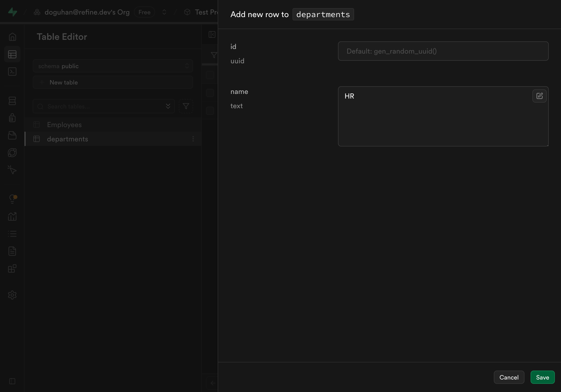This screenshot has width=561, height=392.
Task: Toggle the select-all rows checkbox
Action: point(210,75)
